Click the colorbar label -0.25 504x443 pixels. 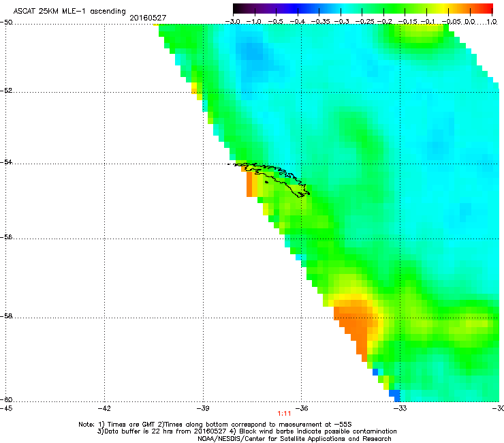pos(364,22)
